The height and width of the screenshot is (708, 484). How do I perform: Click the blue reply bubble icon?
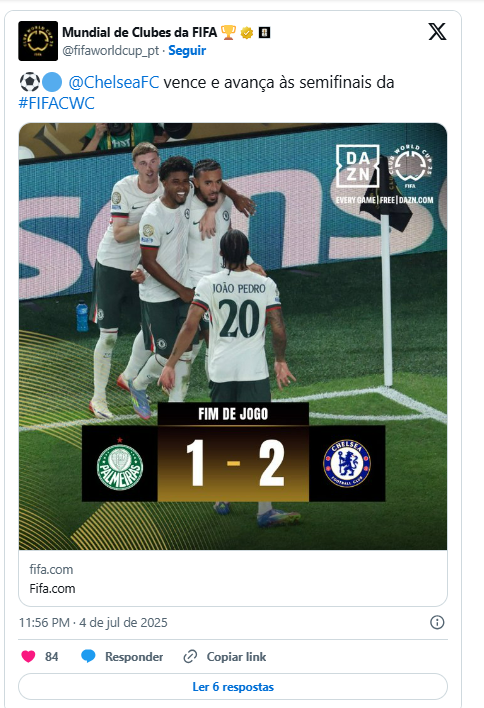tap(88, 657)
